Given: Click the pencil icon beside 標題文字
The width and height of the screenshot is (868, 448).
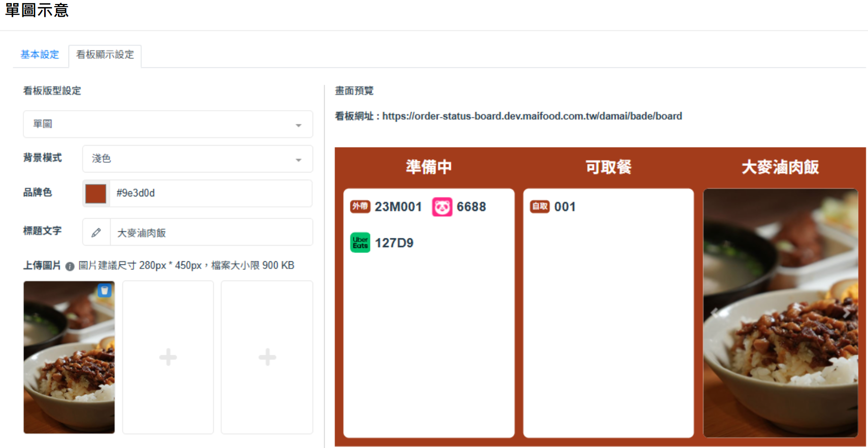Looking at the screenshot, I should click(96, 233).
